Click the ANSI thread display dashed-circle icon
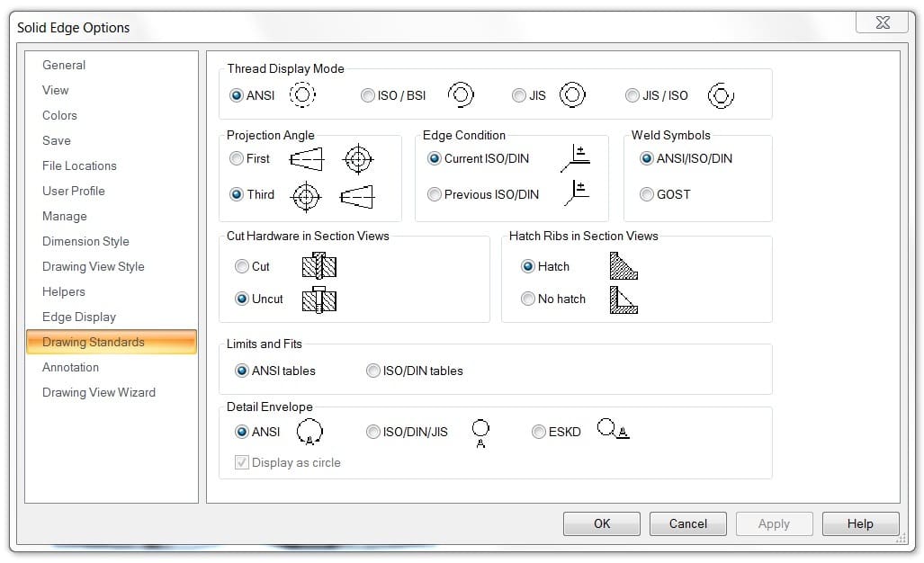Image resolution: width=924 pixels, height=563 pixels. (x=303, y=94)
